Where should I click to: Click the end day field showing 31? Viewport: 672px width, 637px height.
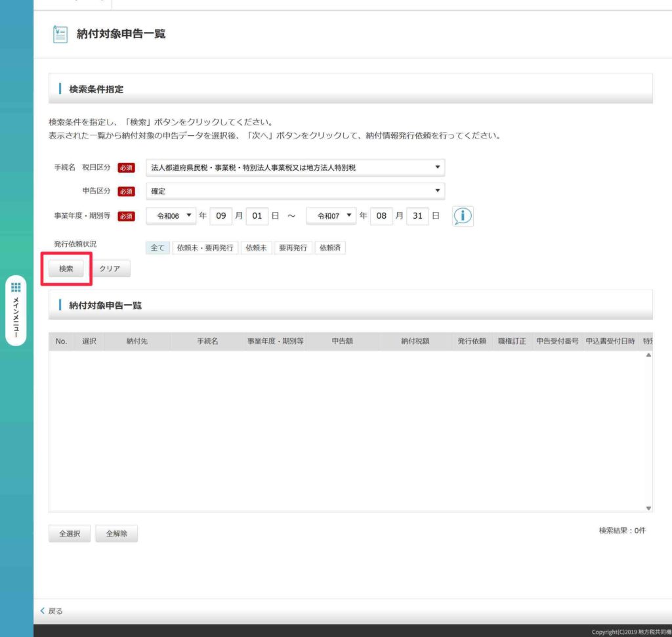click(x=417, y=215)
